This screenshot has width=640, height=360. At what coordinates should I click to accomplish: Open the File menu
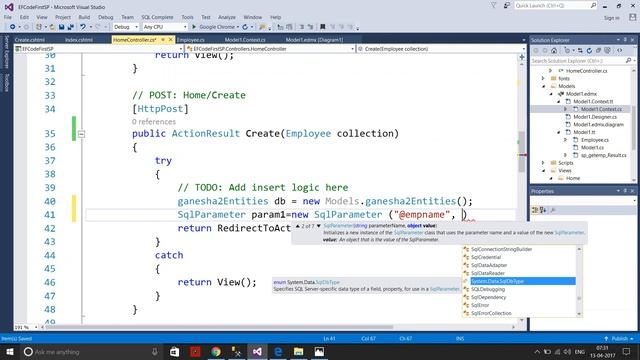pyautogui.click(x=8, y=17)
